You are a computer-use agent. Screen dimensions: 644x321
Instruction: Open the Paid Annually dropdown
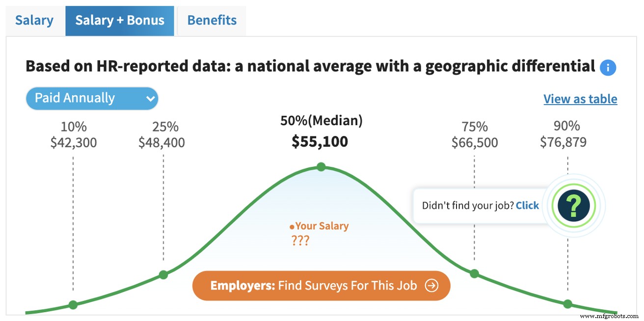pyautogui.click(x=92, y=98)
